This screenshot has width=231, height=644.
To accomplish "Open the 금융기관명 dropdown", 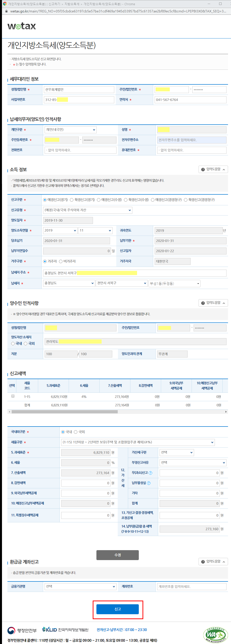I will tap(81, 586).
